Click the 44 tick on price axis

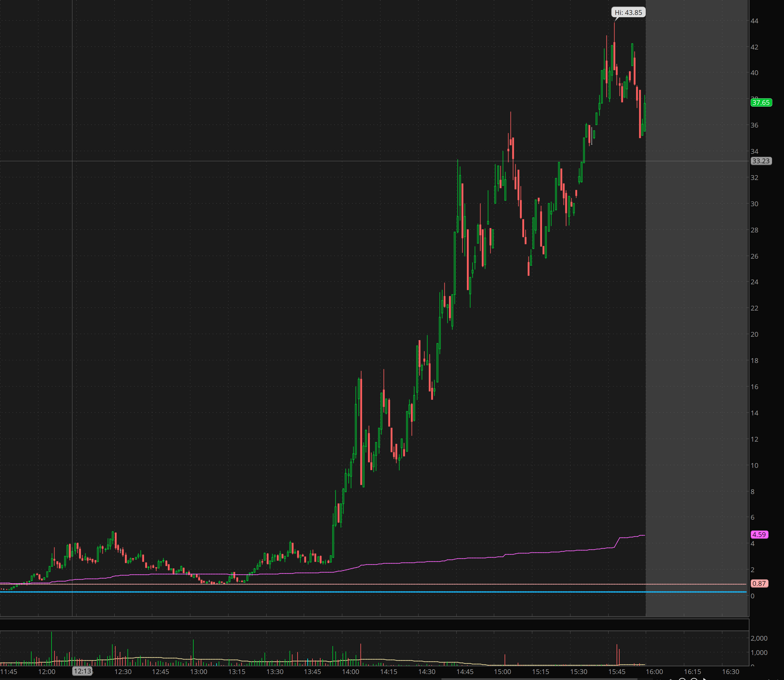pos(755,21)
